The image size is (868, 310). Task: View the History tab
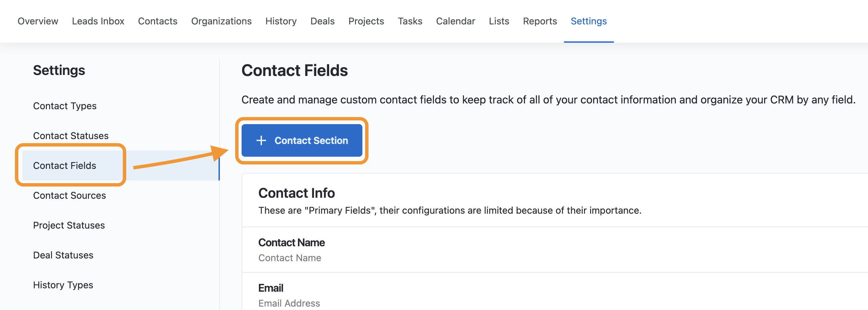coord(281,21)
